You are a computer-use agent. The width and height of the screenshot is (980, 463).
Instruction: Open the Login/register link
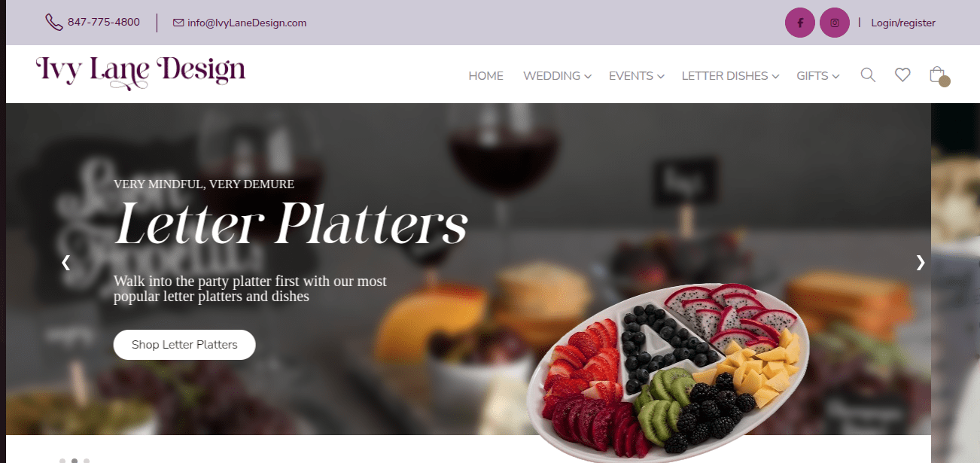pyautogui.click(x=903, y=23)
